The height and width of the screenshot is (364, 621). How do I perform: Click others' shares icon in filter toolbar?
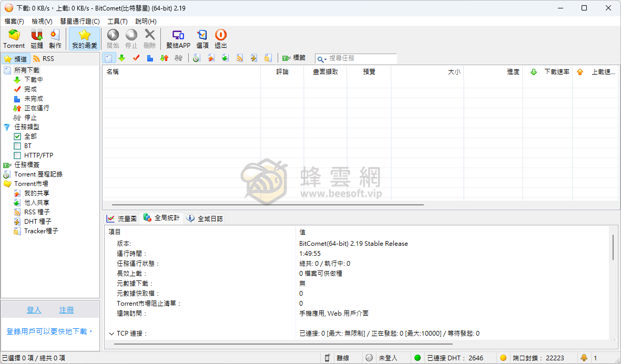[226, 58]
